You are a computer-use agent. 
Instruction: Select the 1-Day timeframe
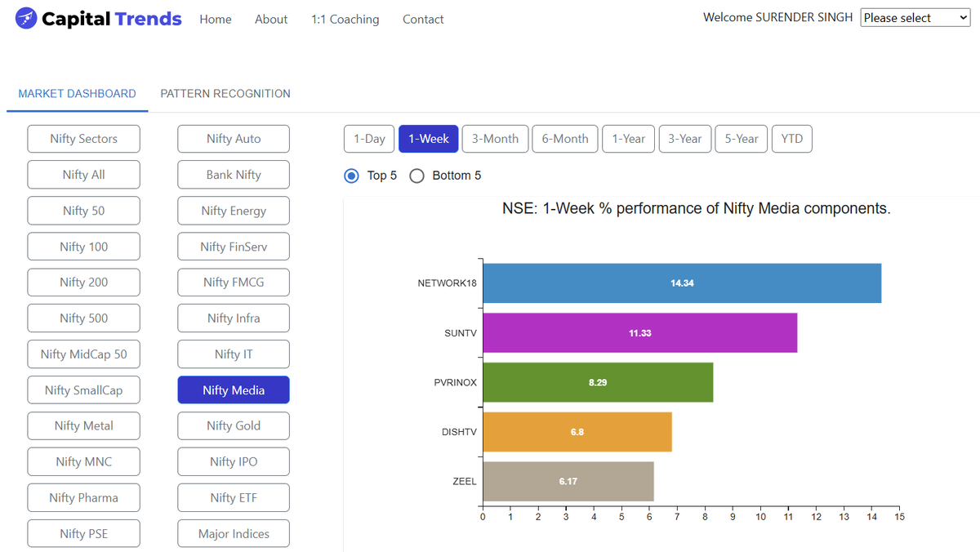click(x=369, y=138)
